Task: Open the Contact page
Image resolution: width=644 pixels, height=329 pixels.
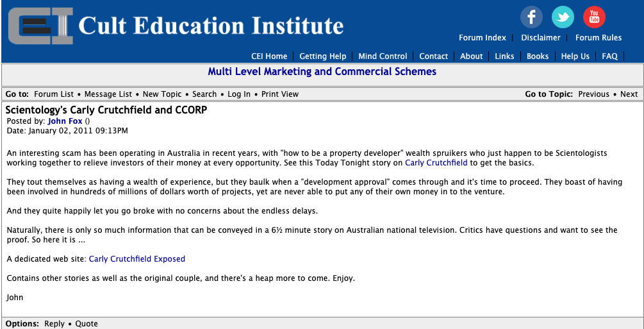Action: 433,56
